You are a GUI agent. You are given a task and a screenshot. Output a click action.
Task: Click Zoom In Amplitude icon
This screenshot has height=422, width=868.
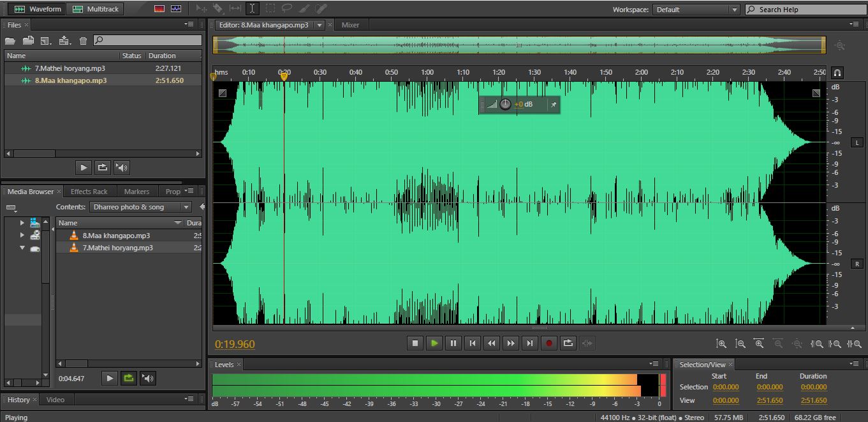click(721, 343)
